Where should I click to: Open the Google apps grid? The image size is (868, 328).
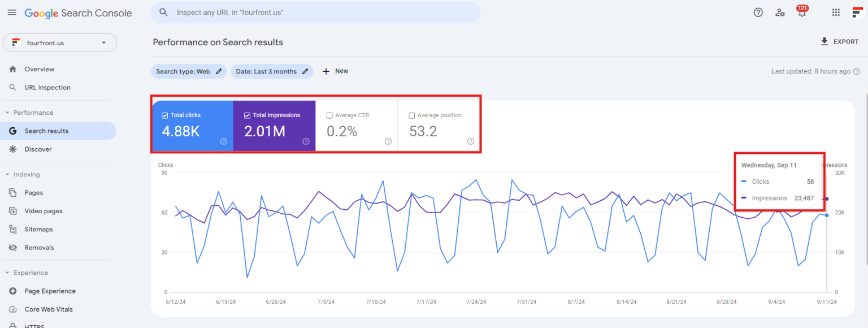(836, 12)
